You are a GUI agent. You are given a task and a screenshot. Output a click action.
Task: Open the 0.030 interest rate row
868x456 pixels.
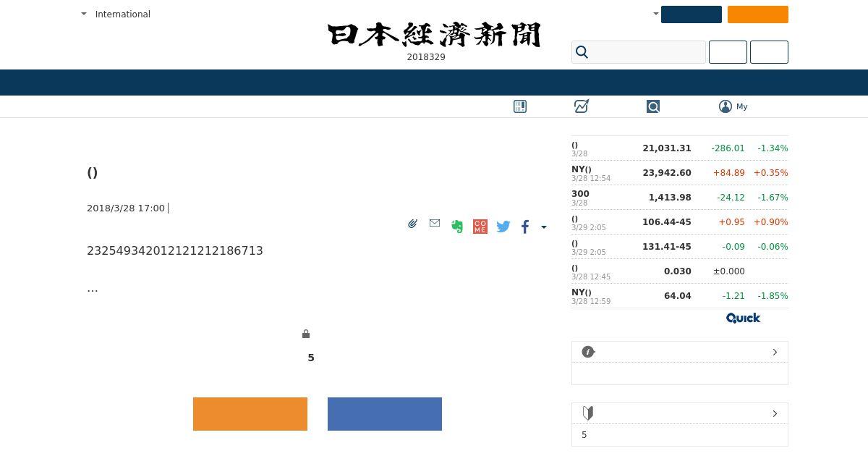[x=680, y=271]
